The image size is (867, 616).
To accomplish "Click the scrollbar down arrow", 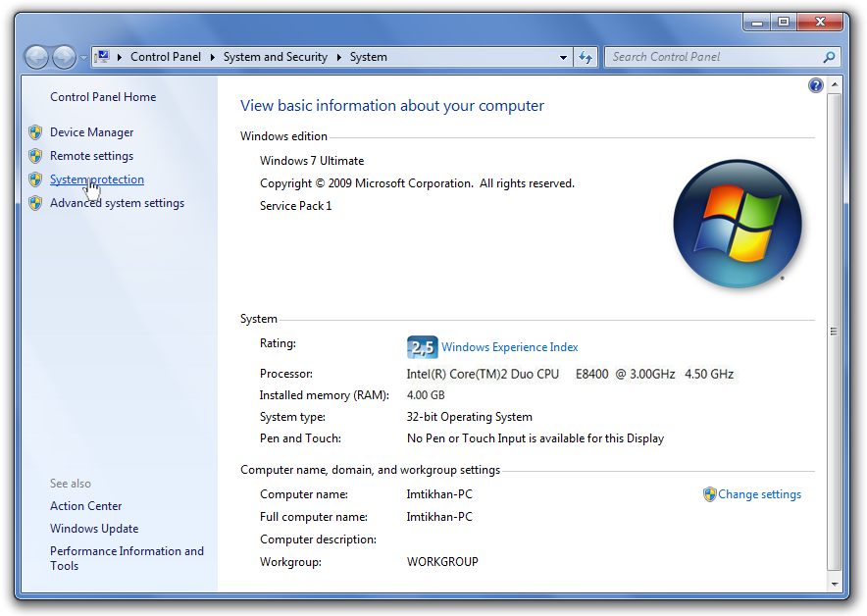I will pos(835,584).
